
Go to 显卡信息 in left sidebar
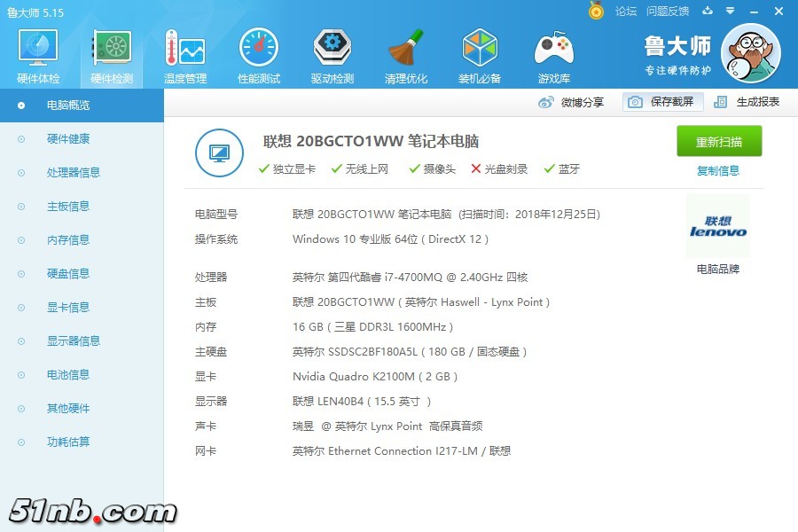coord(68,308)
